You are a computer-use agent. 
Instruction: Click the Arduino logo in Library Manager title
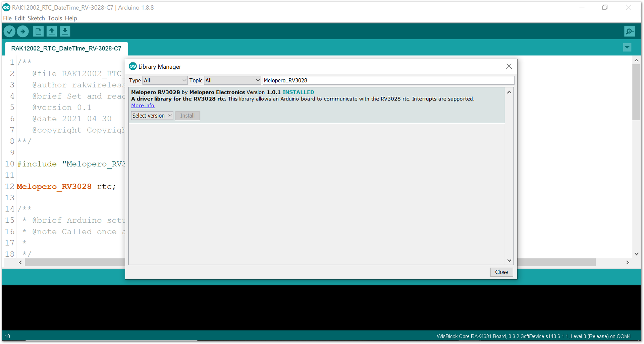click(x=133, y=66)
